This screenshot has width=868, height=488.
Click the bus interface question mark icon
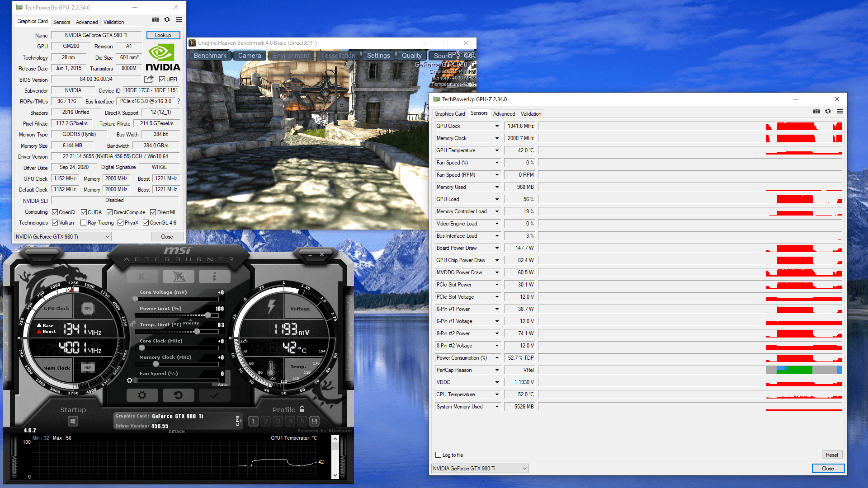coord(179,101)
